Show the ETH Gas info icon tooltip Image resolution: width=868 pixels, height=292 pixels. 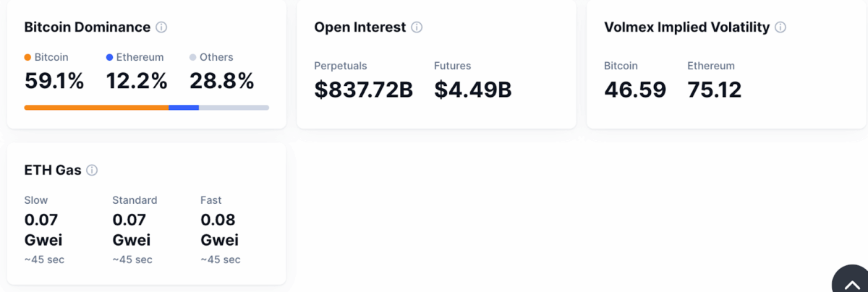[x=92, y=171]
